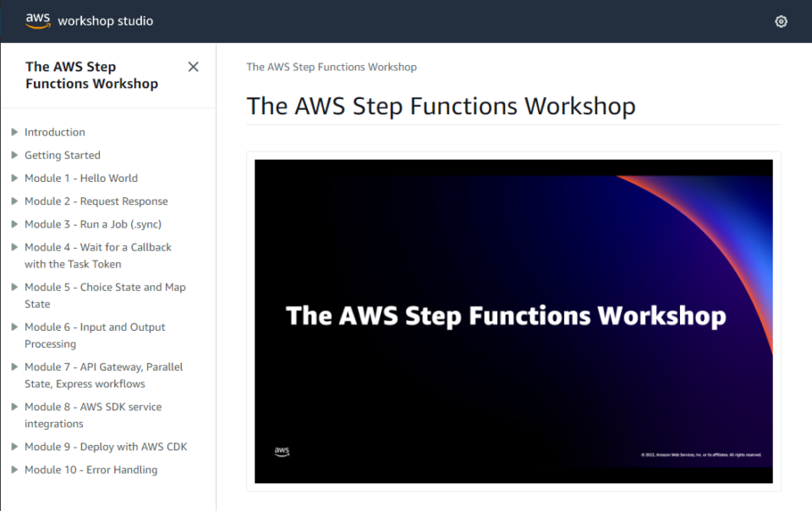Open Module 6 - Input and Output Processing
This screenshot has height=511, width=812.
95,335
